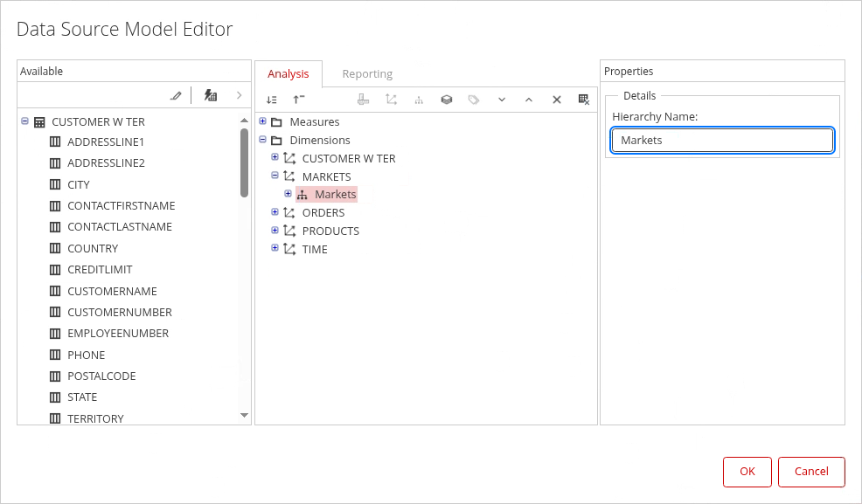Screen dimensions: 862x504
Task: Click the Cancel button
Action: point(811,472)
